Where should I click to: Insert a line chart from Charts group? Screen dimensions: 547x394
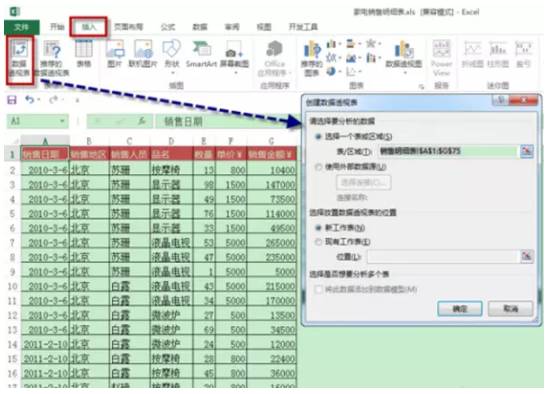pos(331,57)
